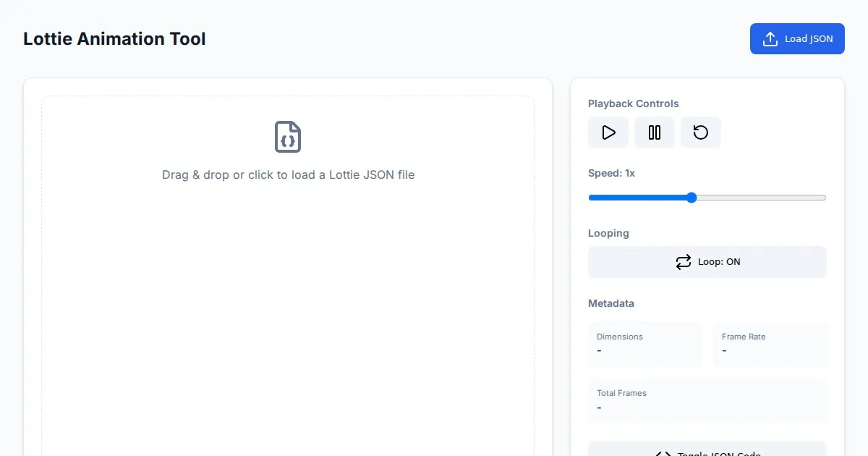Screen dimensions: 868x456
Task: Select the Total Frames metadata card
Action: pos(707,400)
